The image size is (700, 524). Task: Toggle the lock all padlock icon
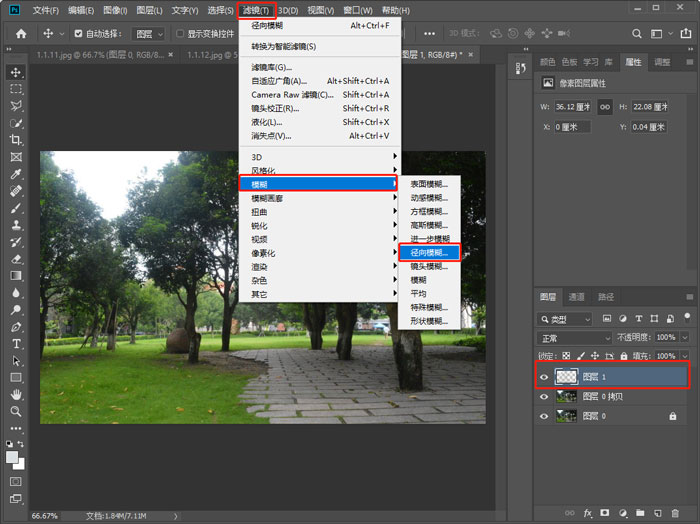click(x=624, y=356)
